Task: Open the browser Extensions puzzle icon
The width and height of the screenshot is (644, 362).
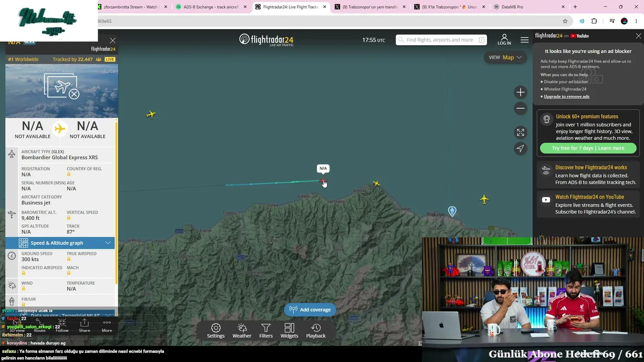Action: tap(594, 21)
